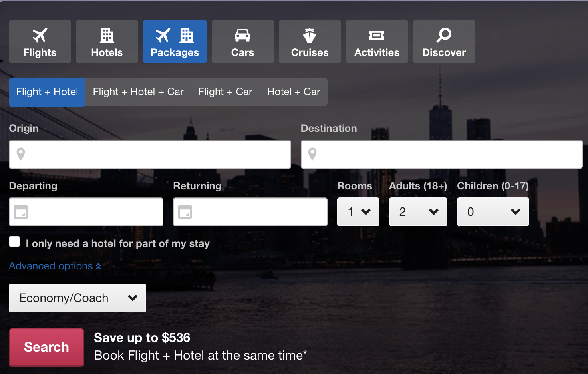Open the Flights tab

click(40, 42)
